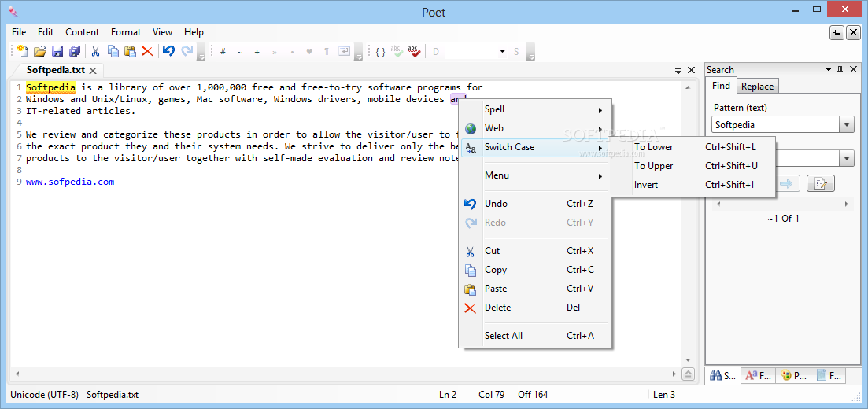
Task: Select Undo in the context menu
Action: tap(535, 204)
